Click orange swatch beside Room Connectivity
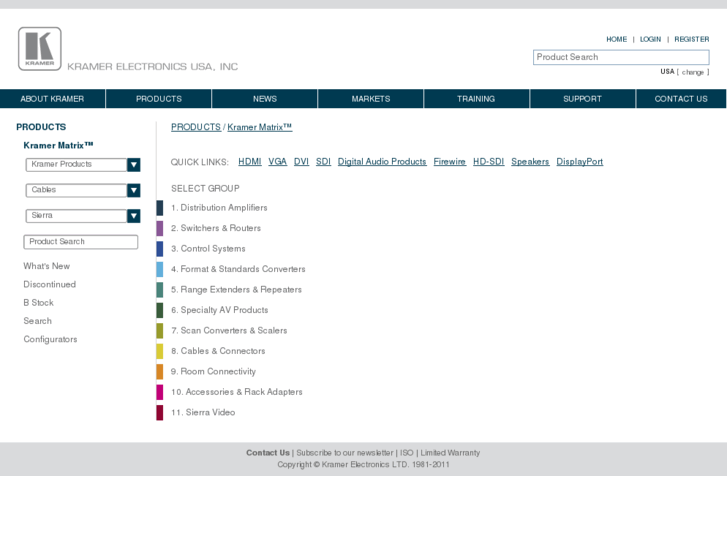 point(159,372)
